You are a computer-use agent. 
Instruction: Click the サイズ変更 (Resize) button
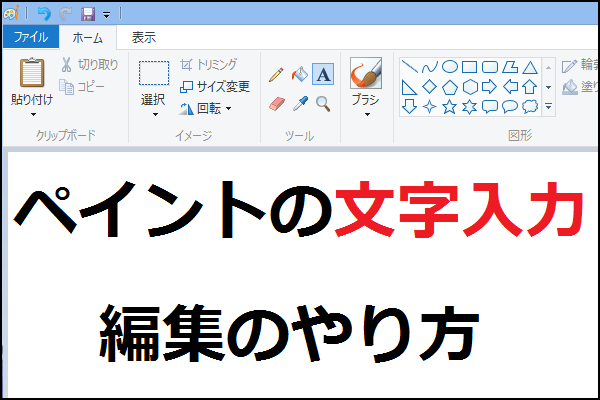coord(215,86)
